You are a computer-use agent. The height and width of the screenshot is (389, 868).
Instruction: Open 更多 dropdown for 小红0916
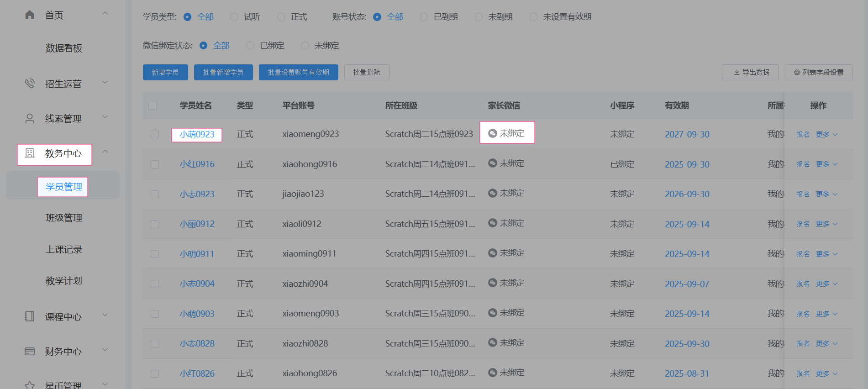point(827,164)
